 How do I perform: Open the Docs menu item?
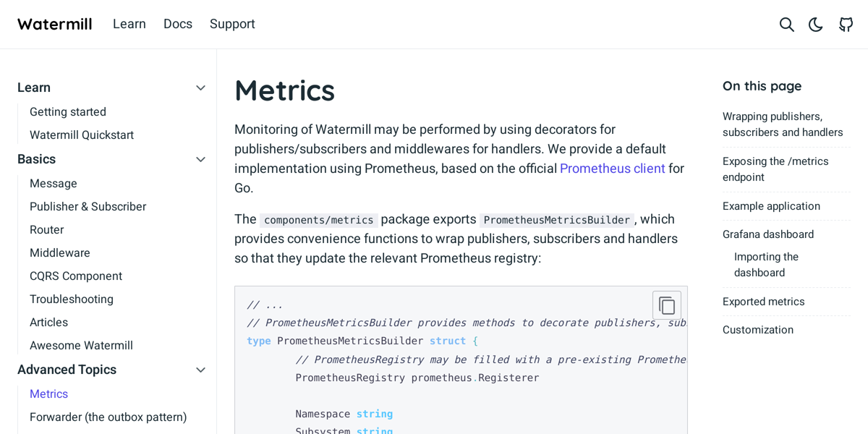[178, 24]
